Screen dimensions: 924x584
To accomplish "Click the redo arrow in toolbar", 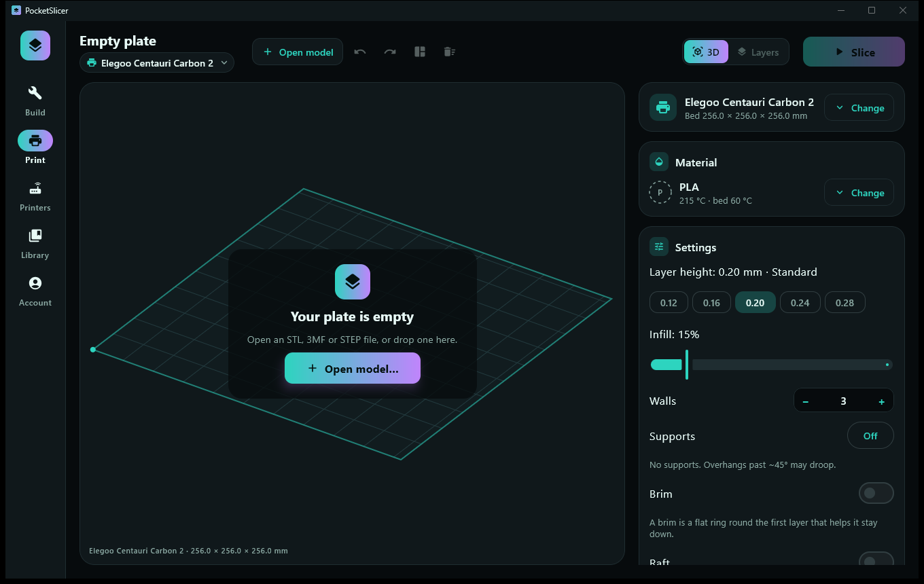I will click(x=390, y=52).
